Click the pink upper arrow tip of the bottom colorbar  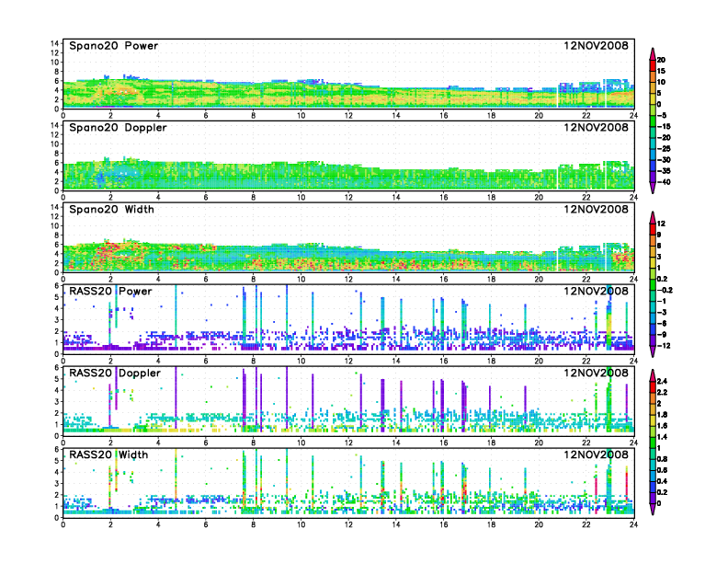[x=653, y=374]
